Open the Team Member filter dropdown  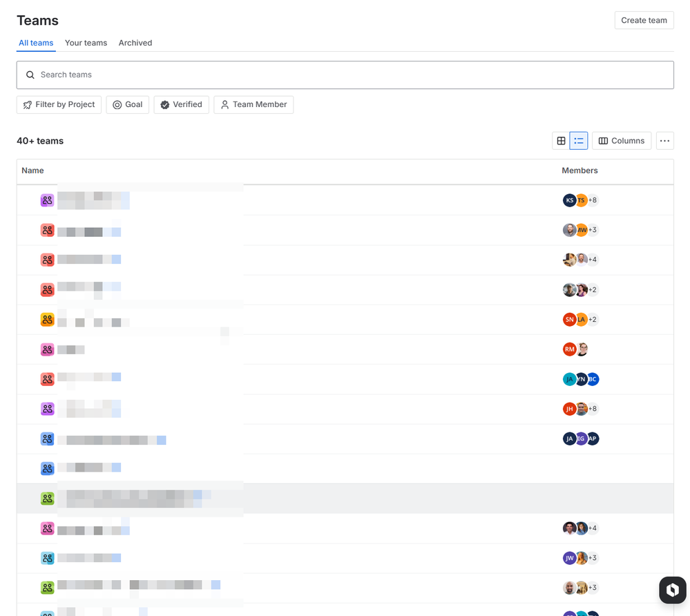pyautogui.click(x=253, y=105)
